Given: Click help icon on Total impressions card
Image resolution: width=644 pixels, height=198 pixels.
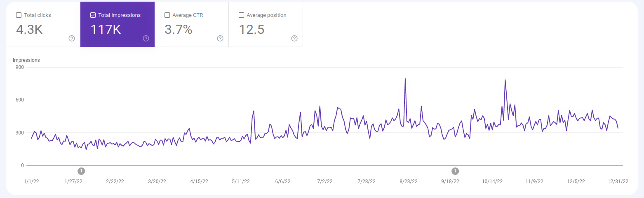Looking at the screenshot, I should (146, 38).
